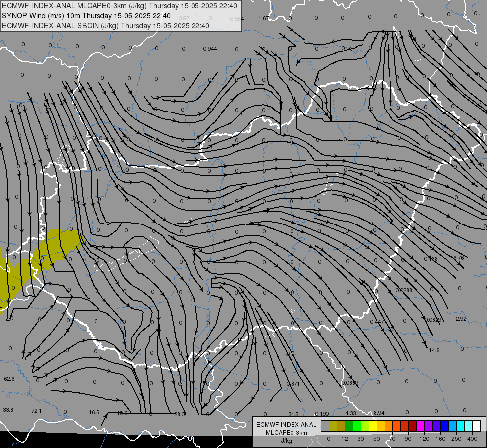This screenshot has height=448, width=487.
Task: Click the map value 34.5
Action: click(293, 414)
